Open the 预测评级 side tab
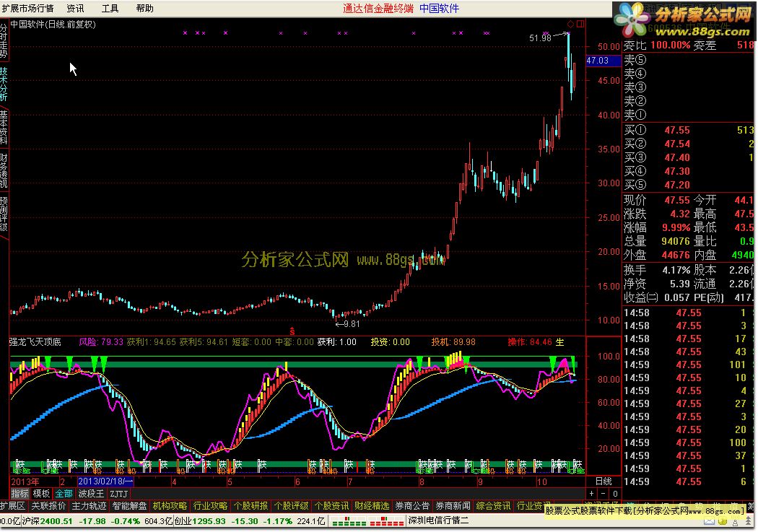758x532 pixels. click(4, 214)
